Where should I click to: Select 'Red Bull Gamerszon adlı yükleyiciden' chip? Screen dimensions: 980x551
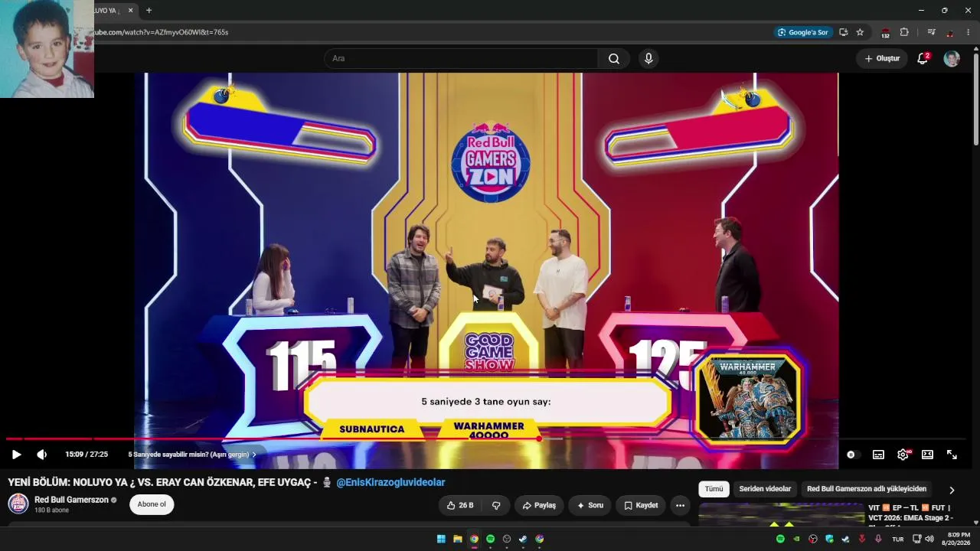click(867, 489)
